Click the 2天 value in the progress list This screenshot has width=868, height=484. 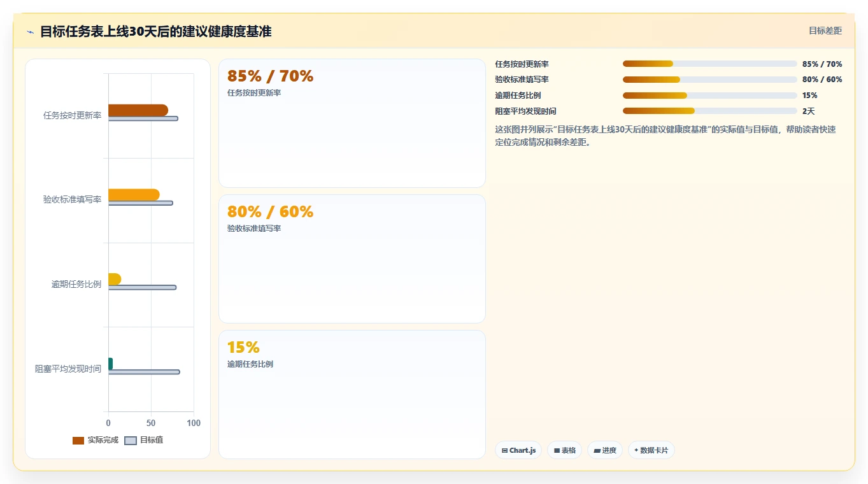809,111
